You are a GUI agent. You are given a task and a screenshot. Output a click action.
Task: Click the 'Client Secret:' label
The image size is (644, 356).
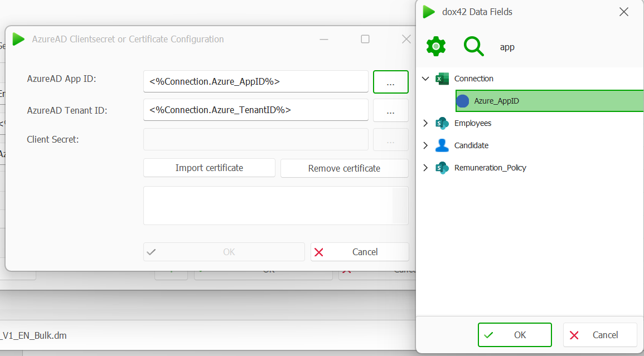tap(52, 139)
